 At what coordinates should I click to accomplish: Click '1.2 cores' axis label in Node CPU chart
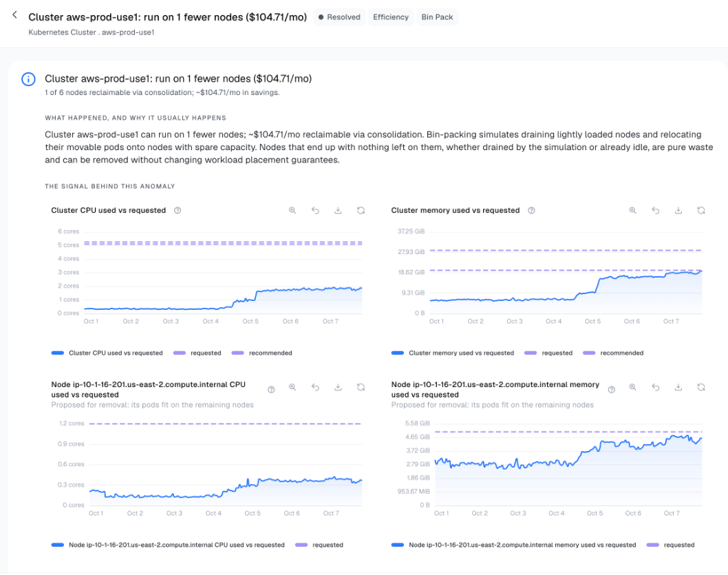click(72, 423)
